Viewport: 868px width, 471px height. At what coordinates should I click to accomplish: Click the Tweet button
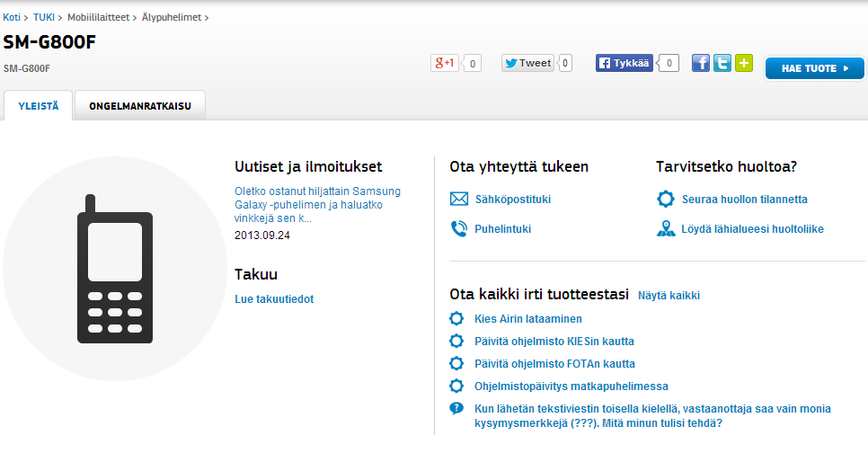click(527, 63)
